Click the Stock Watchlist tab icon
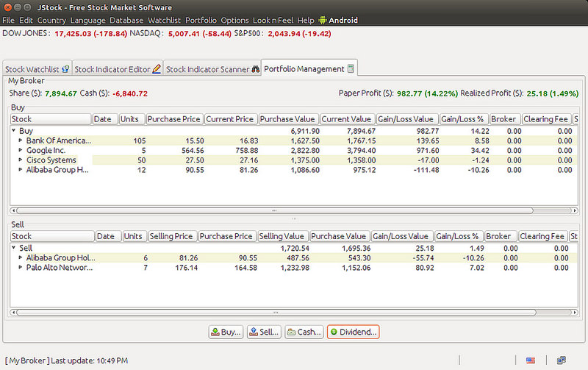588x370 pixels. [x=65, y=69]
